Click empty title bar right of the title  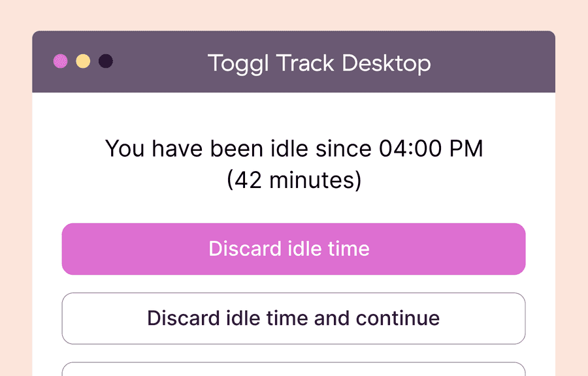[x=497, y=63]
